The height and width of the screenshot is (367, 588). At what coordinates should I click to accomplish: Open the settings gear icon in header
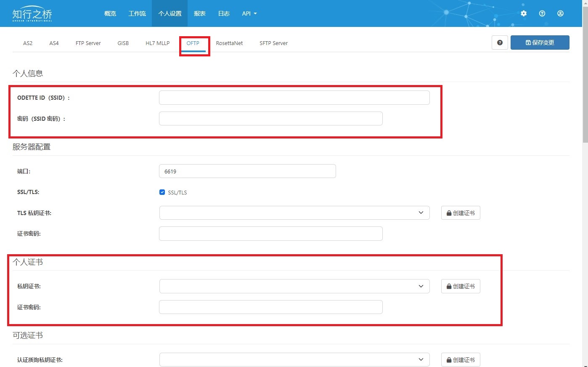[x=524, y=13]
